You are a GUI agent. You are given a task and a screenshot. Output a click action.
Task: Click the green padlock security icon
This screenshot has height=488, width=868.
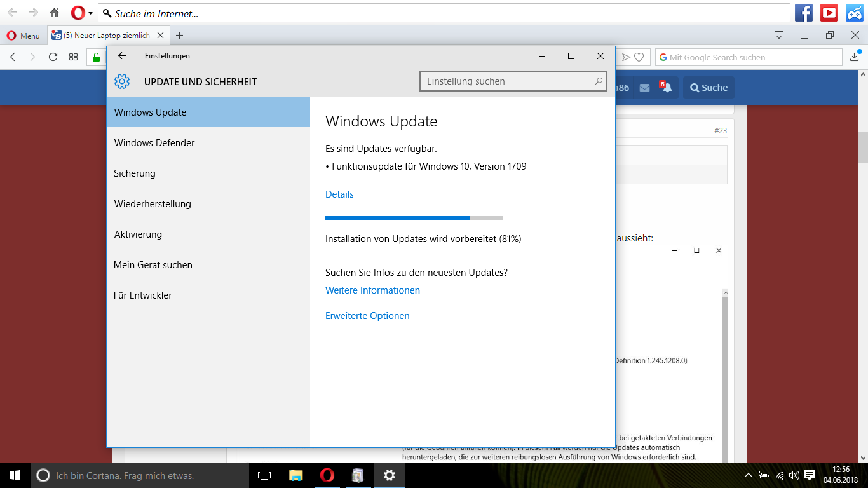coord(97,57)
